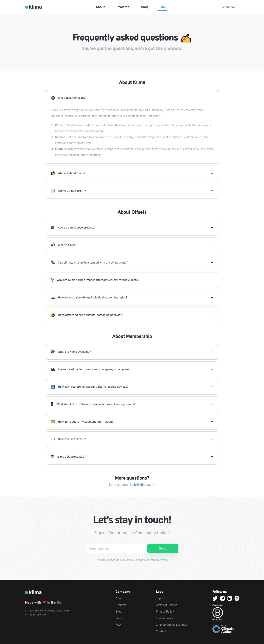This screenshot has height=644, width=264.
Task: Collapse "What does Klima do?" question
Action: coord(132,98)
